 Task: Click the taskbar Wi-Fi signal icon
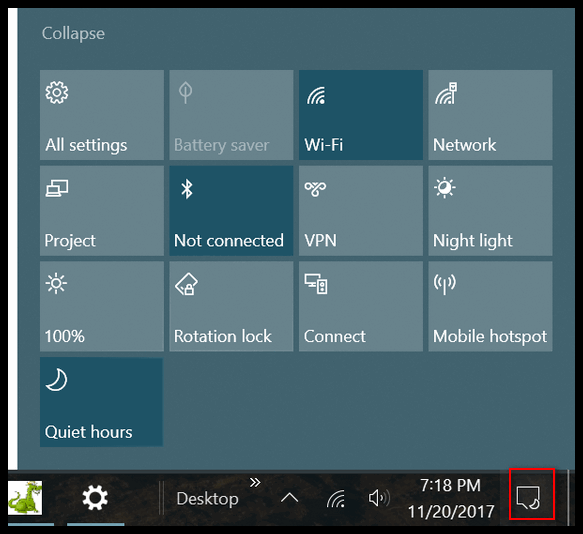coord(336,499)
